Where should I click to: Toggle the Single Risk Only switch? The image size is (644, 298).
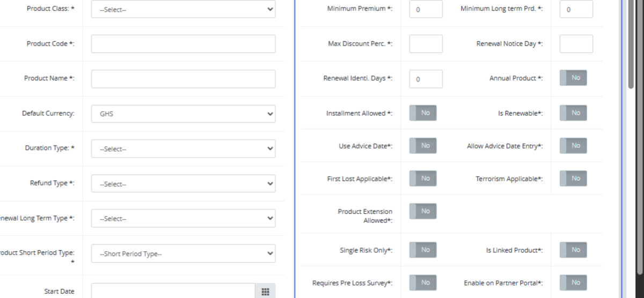click(x=423, y=250)
